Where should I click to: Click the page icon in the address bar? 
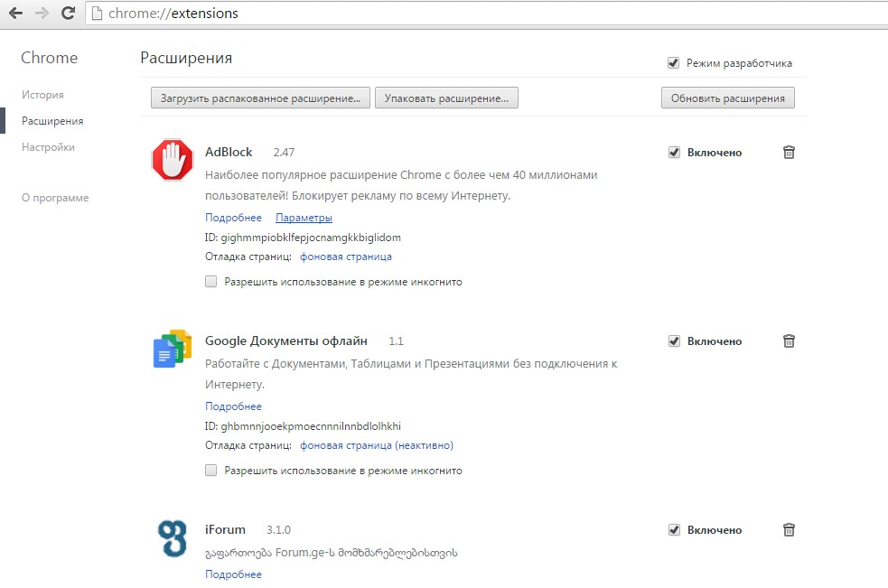click(97, 13)
